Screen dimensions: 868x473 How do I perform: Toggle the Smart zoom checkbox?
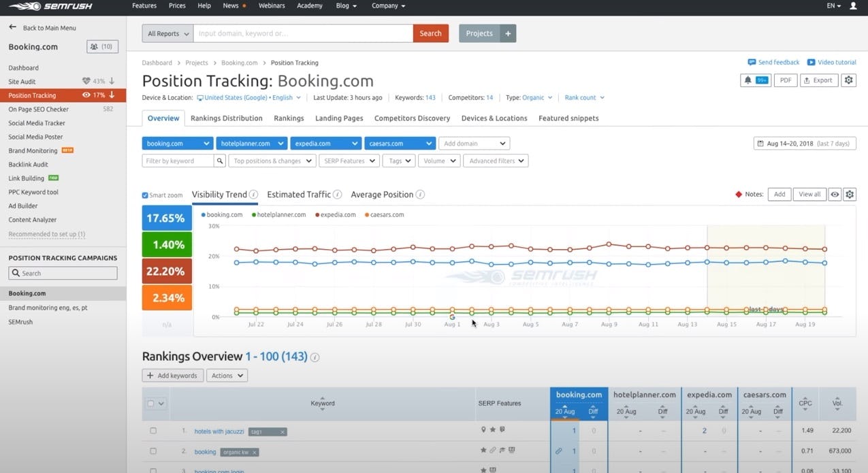[x=145, y=195]
